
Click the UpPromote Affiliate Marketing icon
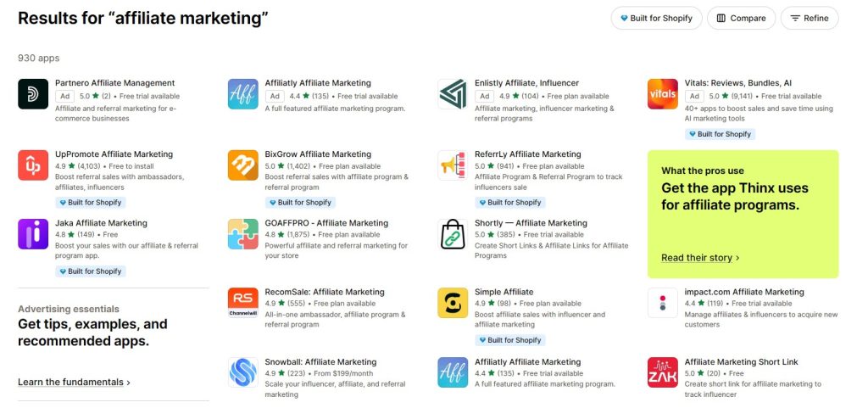click(x=33, y=165)
